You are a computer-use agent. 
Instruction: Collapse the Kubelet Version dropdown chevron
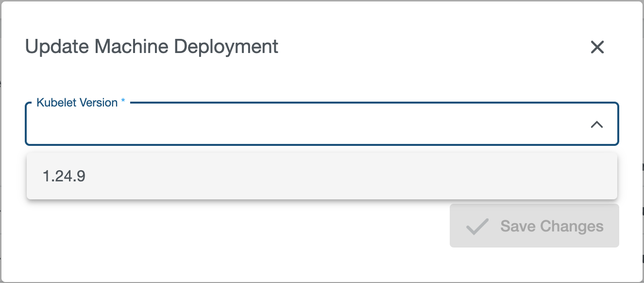point(596,125)
